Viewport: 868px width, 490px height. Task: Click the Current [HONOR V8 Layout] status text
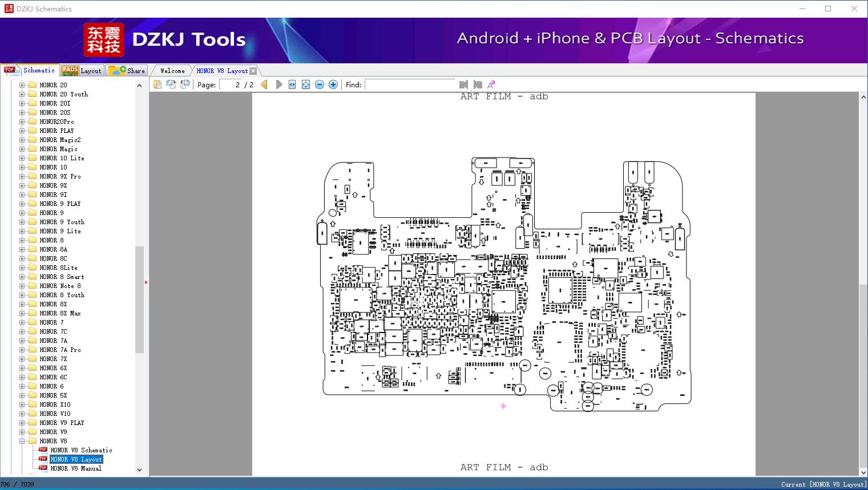click(823, 484)
